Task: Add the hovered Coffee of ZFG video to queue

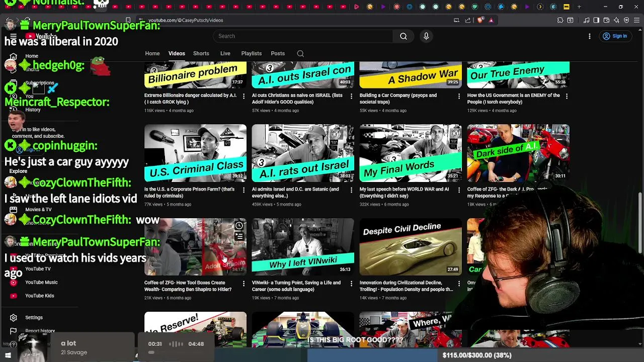Action: tap(239, 236)
